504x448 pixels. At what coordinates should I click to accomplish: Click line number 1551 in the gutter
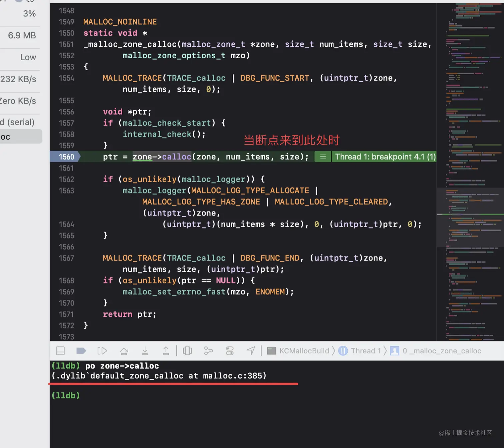click(x=66, y=44)
